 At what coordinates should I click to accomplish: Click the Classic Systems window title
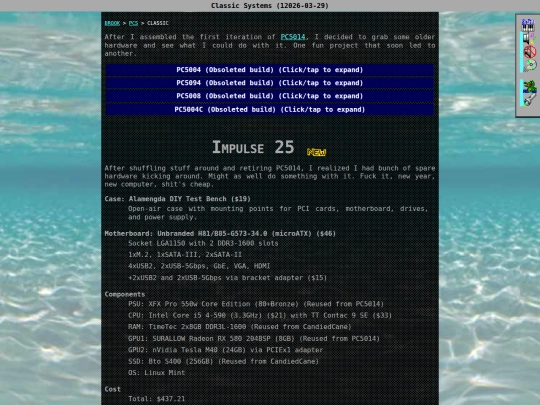pyautogui.click(x=270, y=6)
